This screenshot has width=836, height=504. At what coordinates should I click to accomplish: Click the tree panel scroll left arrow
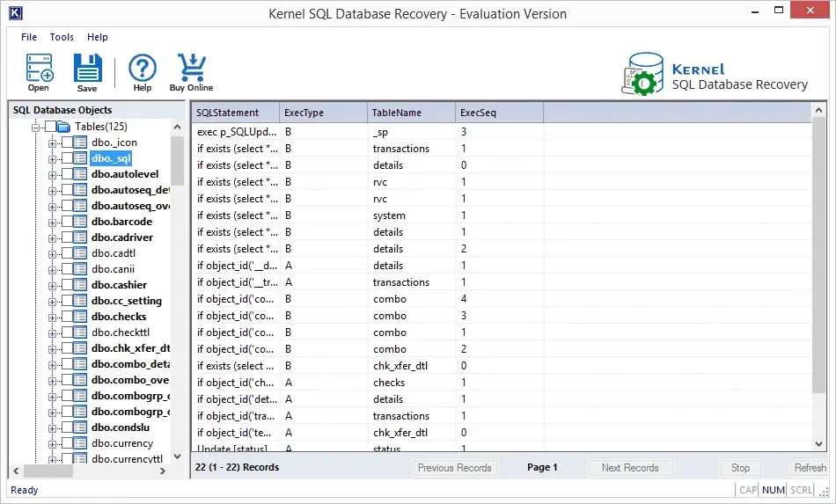click(16, 471)
